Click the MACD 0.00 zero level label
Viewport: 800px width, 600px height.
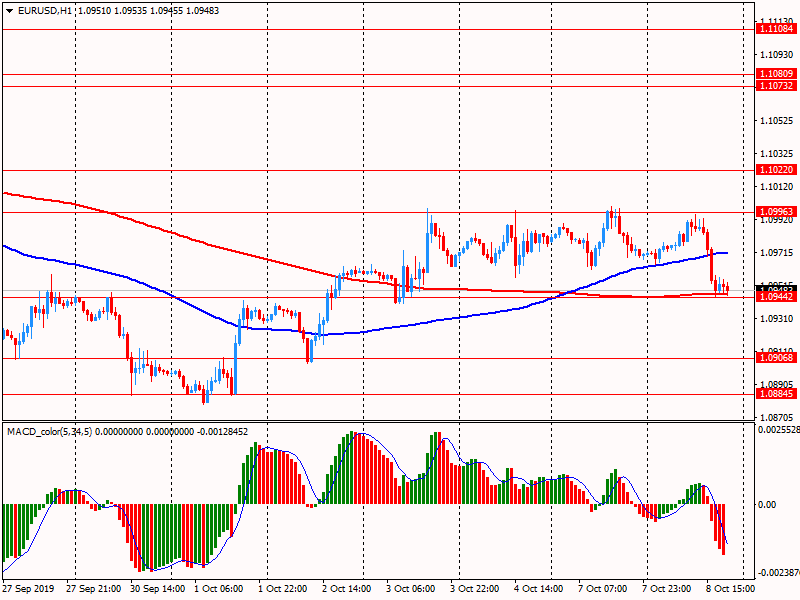(x=767, y=505)
